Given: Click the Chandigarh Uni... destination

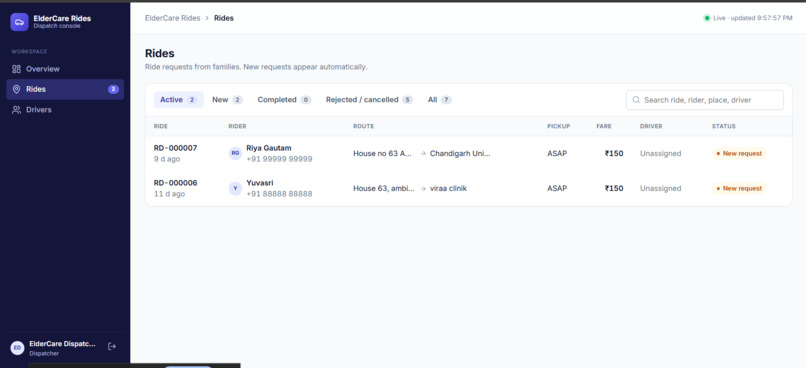Looking at the screenshot, I should click(x=460, y=153).
